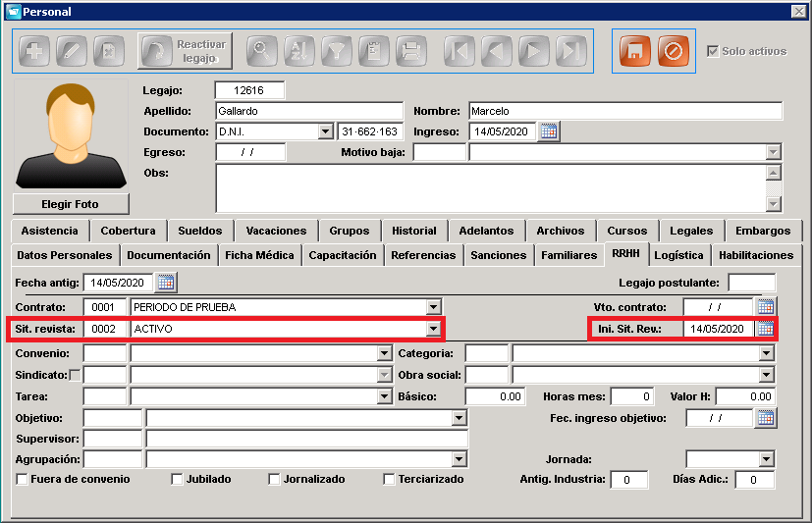
Task: Click the orange cancel icon
Action: [x=674, y=51]
